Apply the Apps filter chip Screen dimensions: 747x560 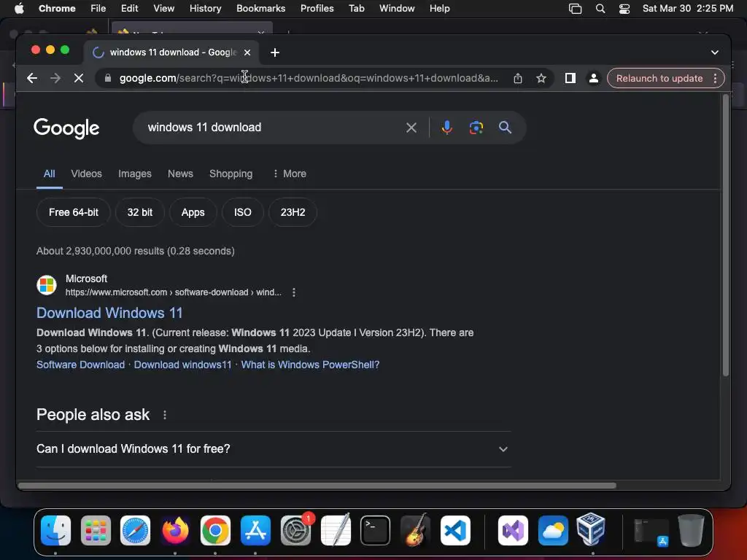coord(193,212)
